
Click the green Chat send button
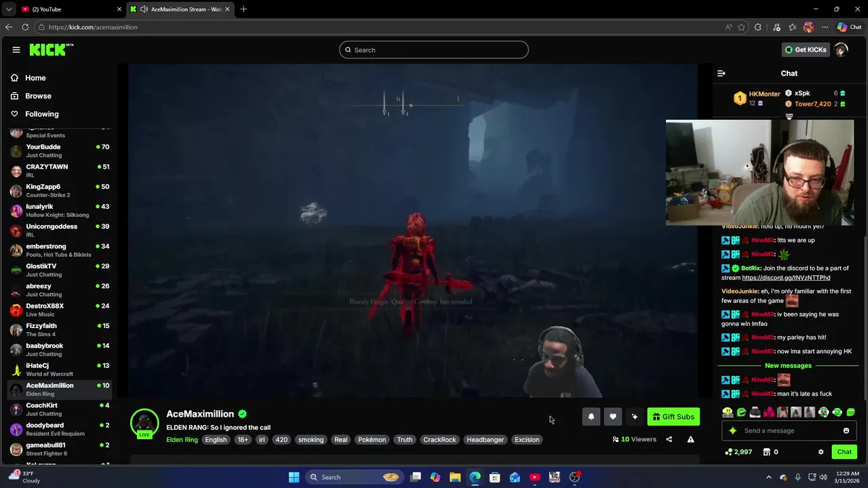[x=844, y=452]
